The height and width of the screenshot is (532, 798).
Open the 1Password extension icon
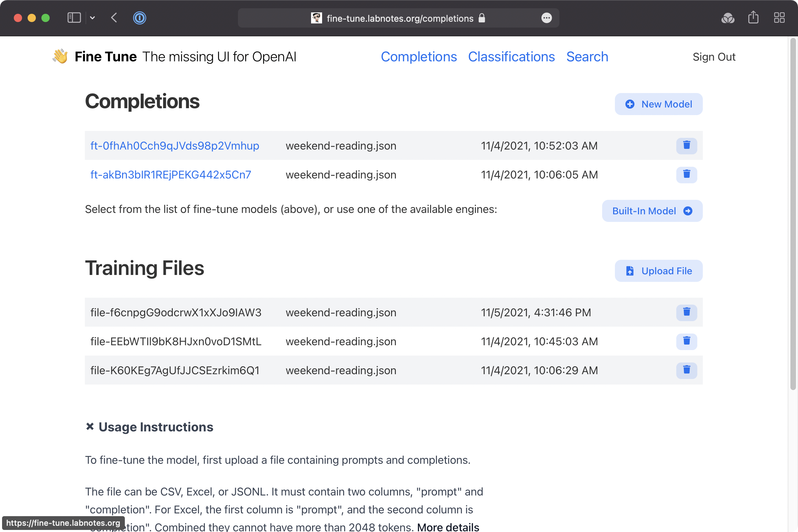139,18
